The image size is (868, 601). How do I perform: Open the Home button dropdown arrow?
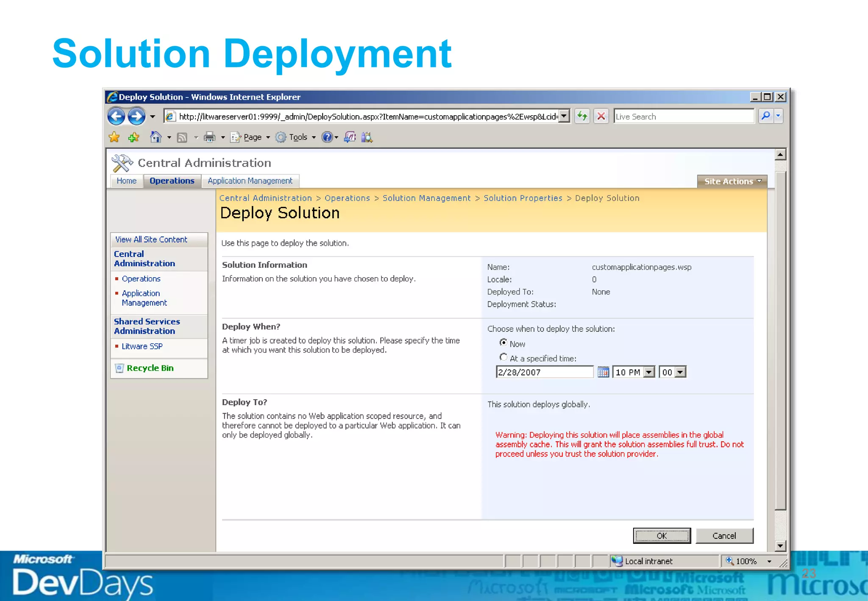click(169, 137)
